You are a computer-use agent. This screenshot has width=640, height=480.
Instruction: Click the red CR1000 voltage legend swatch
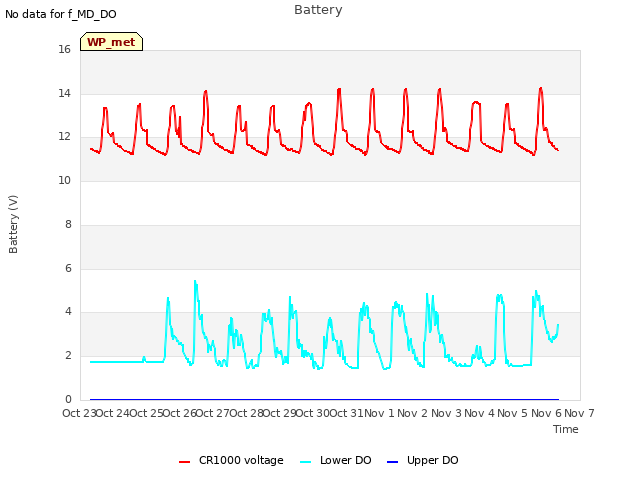(x=184, y=462)
